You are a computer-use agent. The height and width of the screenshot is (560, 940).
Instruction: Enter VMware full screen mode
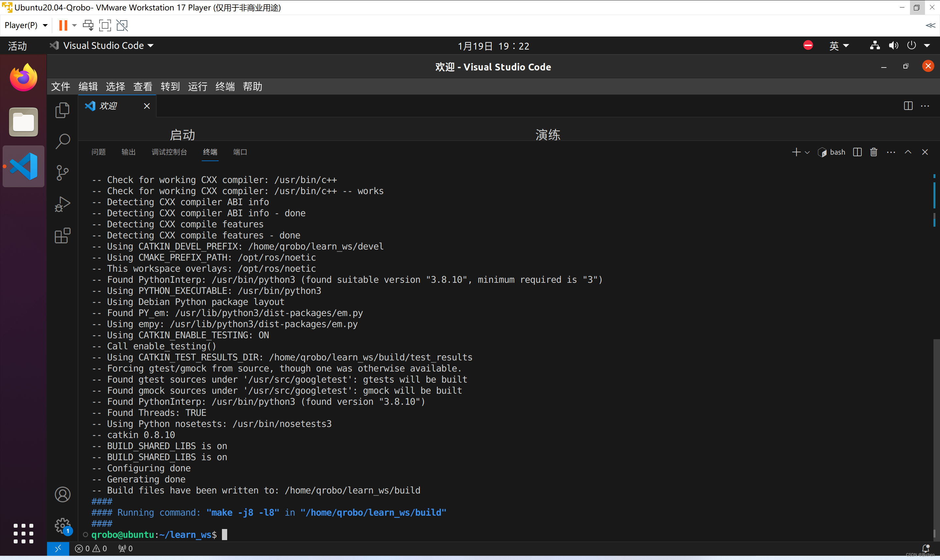point(105,25)
